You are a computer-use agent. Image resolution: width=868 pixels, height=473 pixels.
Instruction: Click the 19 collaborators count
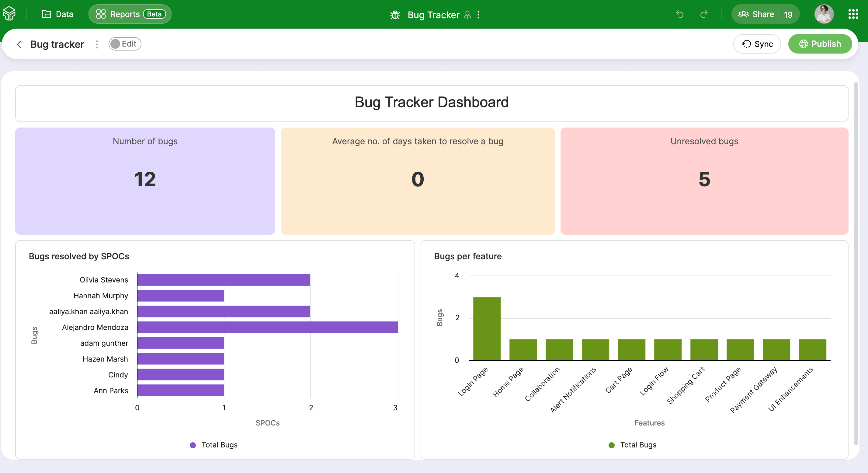[x=788, y=15]
